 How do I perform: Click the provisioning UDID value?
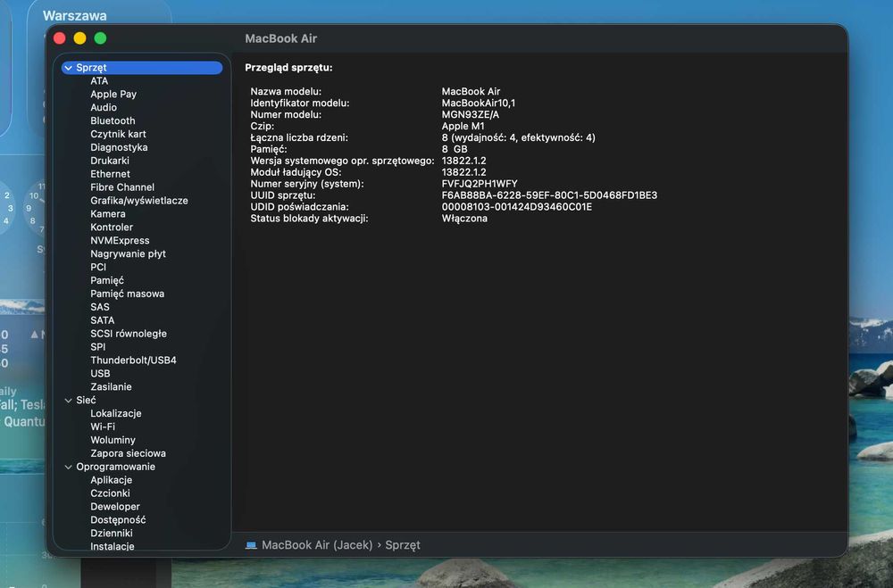(516, 207)
